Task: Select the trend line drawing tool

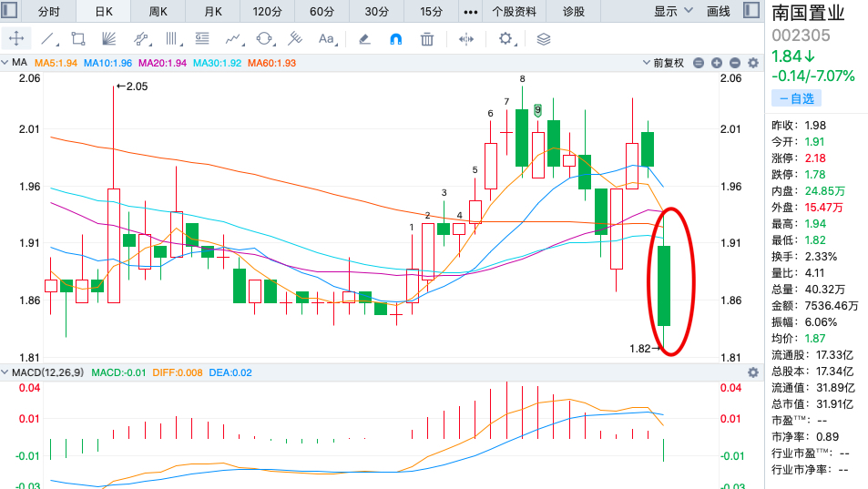Action: (x=48, y=39)
